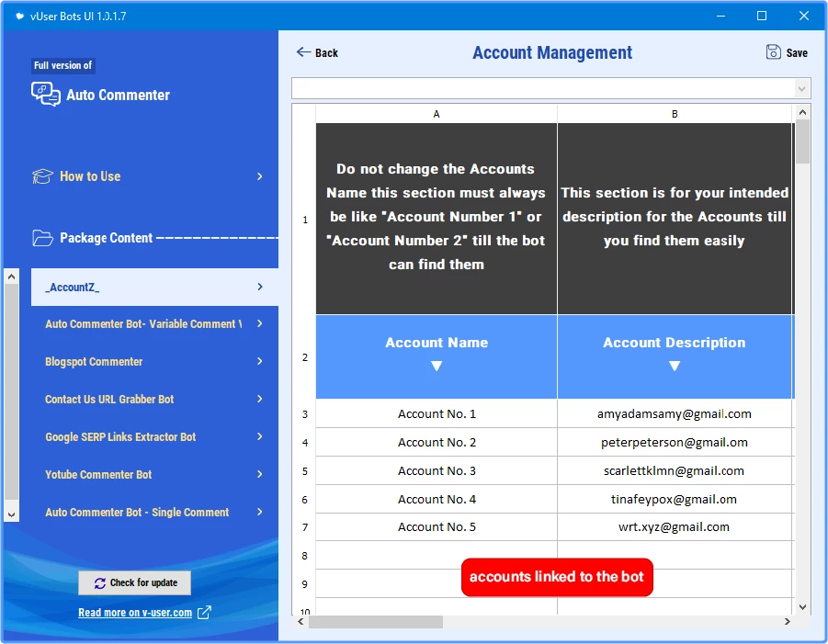The width and height of the screenshot is (828, 644).
Task: Expand the Blogspot Commenter chevron
Action: (260, 361)
